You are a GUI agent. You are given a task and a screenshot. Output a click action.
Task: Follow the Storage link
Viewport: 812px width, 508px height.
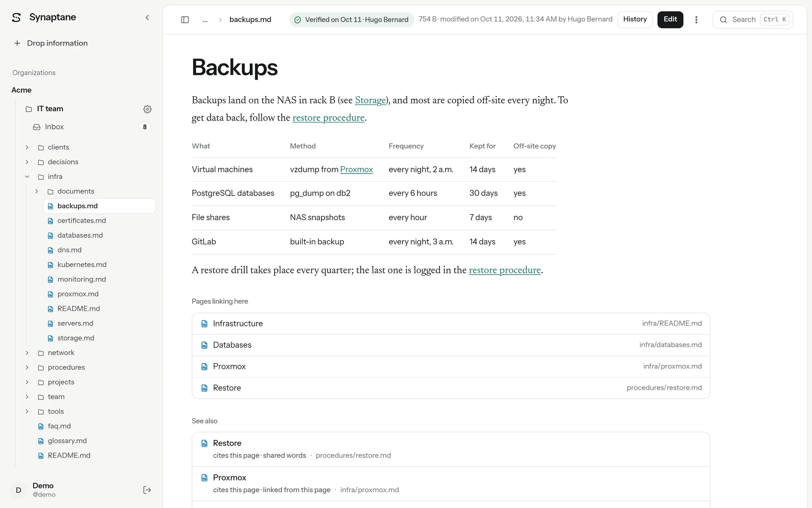(x=370, y=100)
